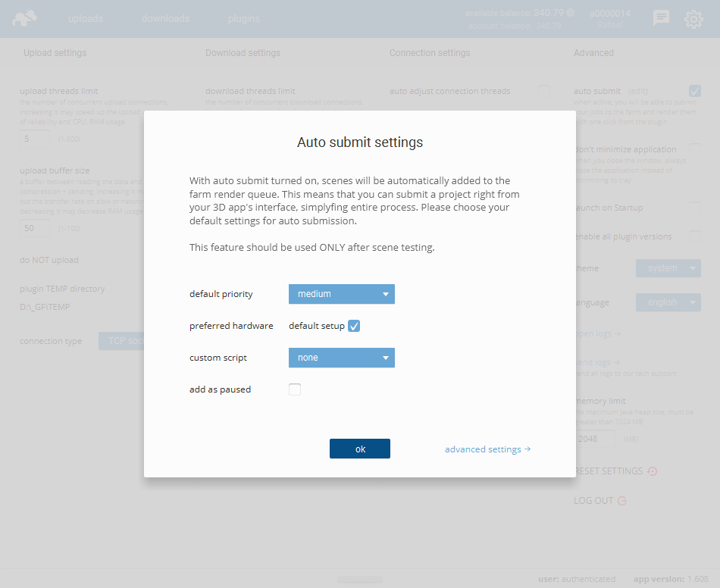Switch to the plugins tab
The height and width of the screenshot is (588, 720).
[x=243, y=18]
